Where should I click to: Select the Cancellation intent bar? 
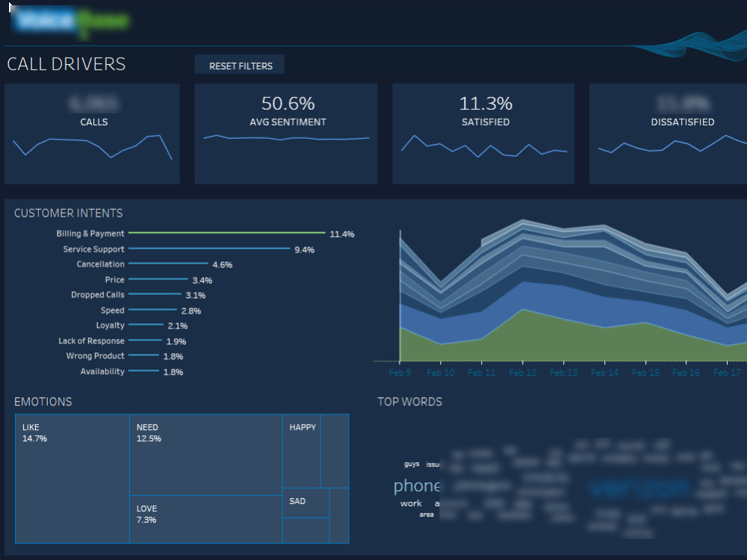(168, 264)
